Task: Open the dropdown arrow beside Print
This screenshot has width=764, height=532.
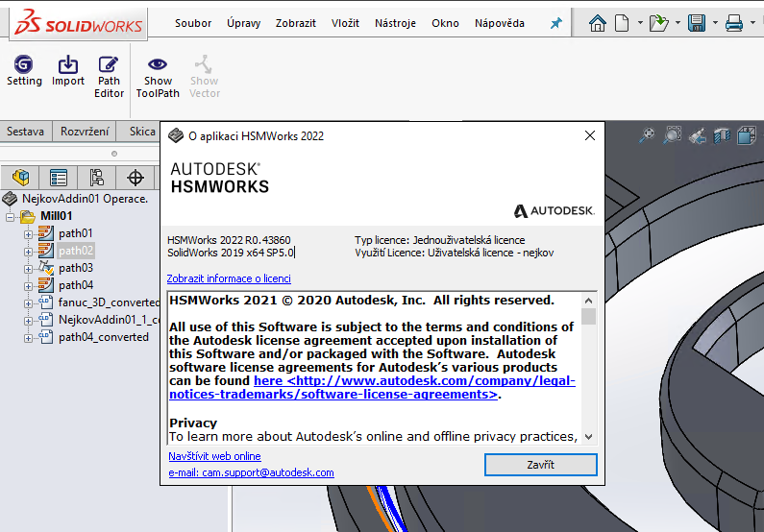Action: pyautogui.click(x=751, y=23)
